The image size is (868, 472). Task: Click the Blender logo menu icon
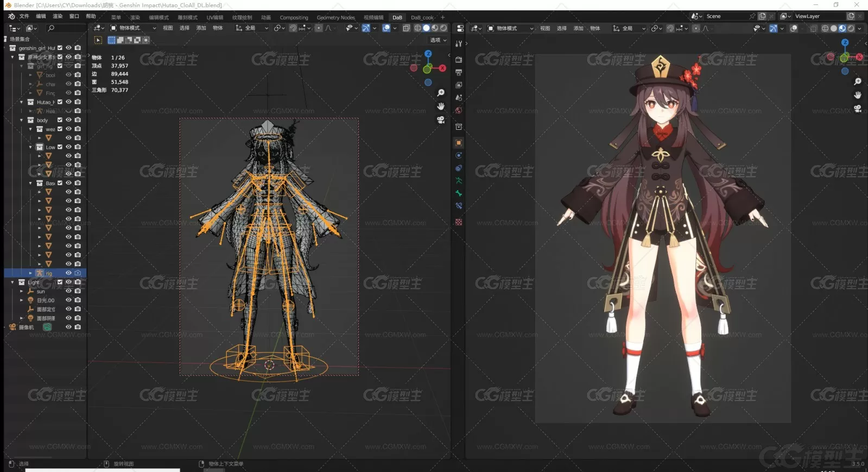11,16
